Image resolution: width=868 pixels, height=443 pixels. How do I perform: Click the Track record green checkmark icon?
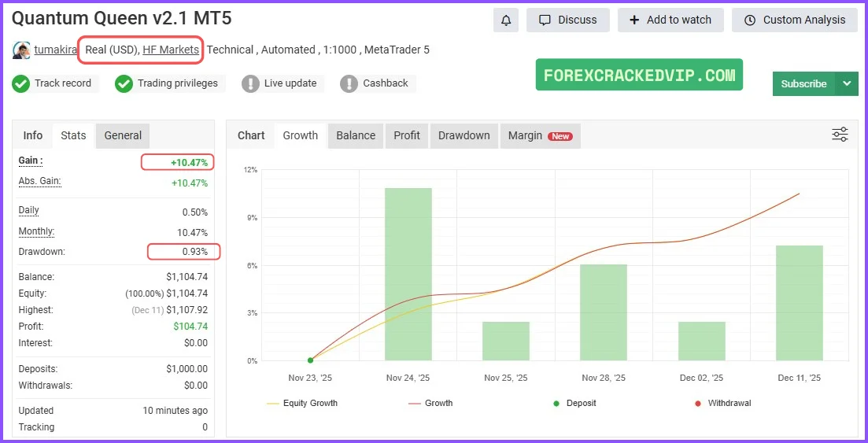pyautogui.click(x=21, y=83)
